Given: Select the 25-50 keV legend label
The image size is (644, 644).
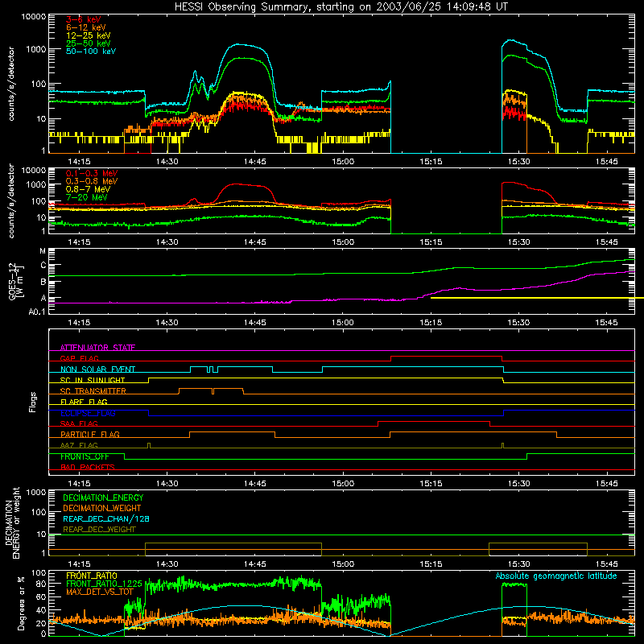Looking at the screenshot, I should coord(89,43).
